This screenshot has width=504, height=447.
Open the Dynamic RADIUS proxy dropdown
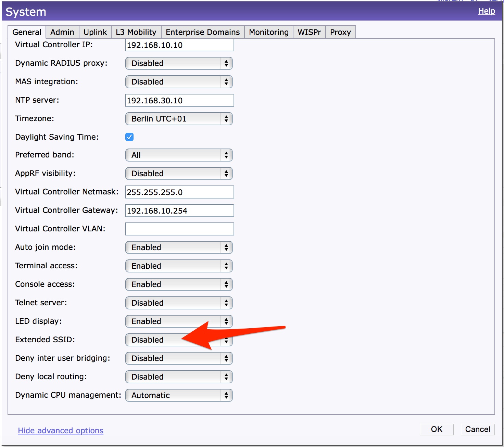pos(178,63)
